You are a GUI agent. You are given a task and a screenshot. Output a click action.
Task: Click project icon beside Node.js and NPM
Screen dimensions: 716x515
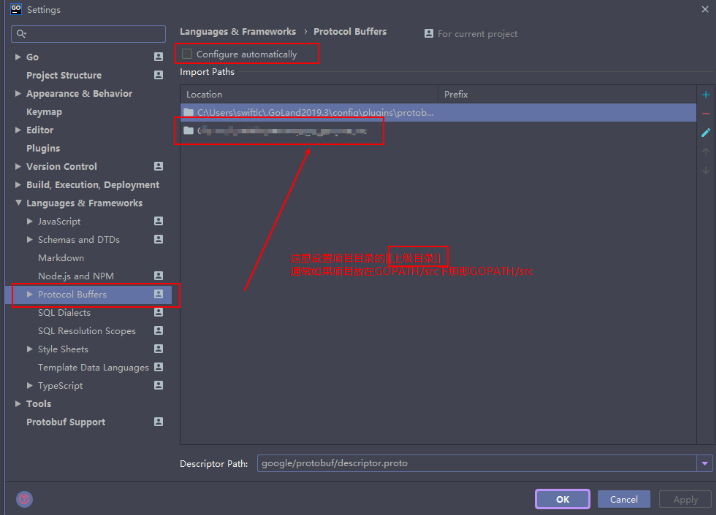click(158, 276)
